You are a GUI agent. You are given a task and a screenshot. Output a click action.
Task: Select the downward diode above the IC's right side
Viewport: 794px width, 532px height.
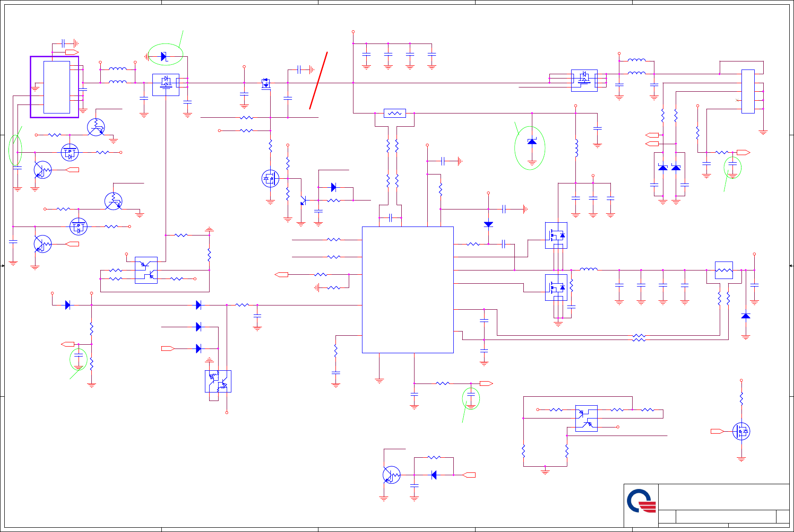(x=488, y=224)
